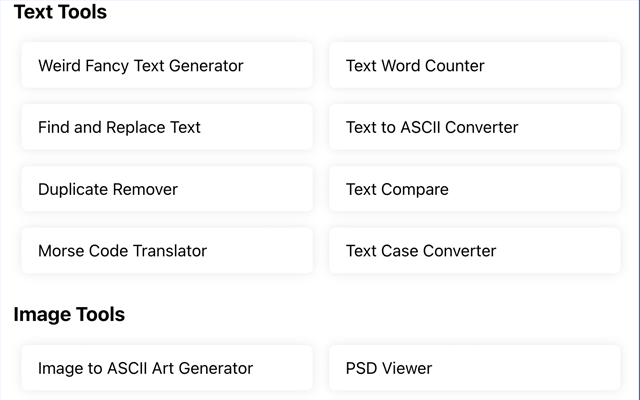Click the Text Tools section heading
The image size is (640, 400).
60,13
